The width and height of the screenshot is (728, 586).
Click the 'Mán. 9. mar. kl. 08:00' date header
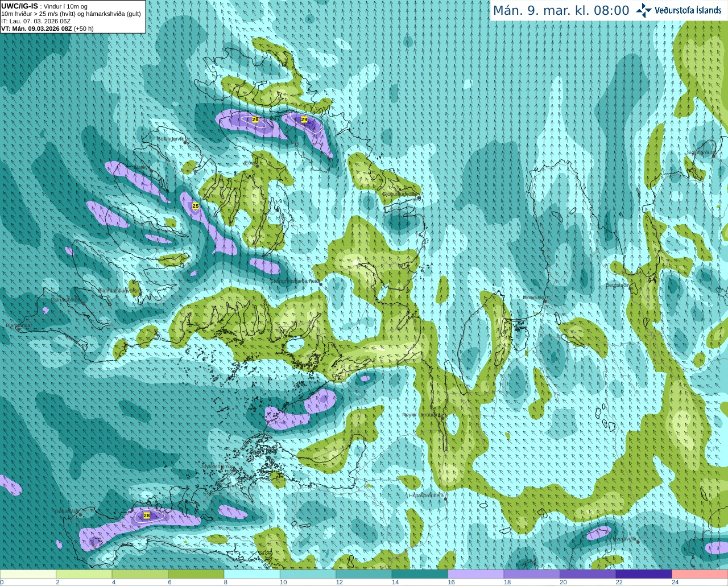[x=561, y=11]
